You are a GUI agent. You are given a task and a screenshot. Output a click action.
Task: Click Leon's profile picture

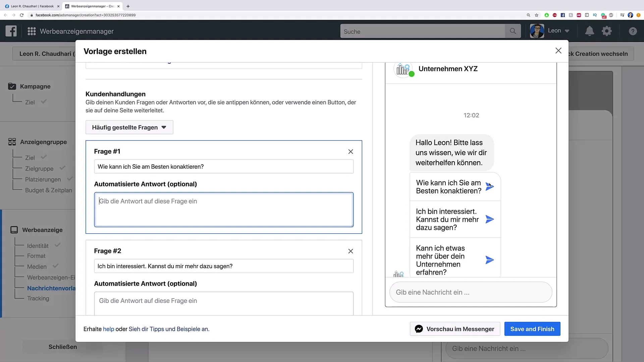(x=537, y=31)
